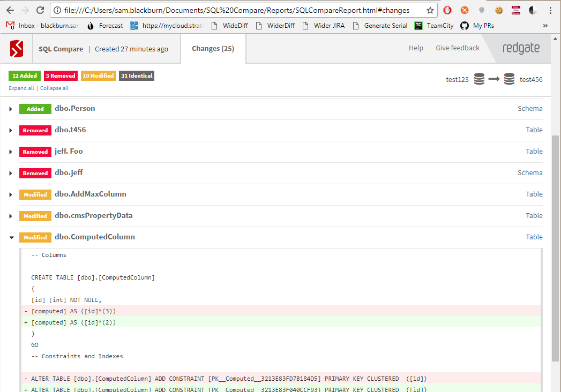Click the '-- Constraints and Indexes' comment
The height and width of the screenshot is (392, 561).
77,356
